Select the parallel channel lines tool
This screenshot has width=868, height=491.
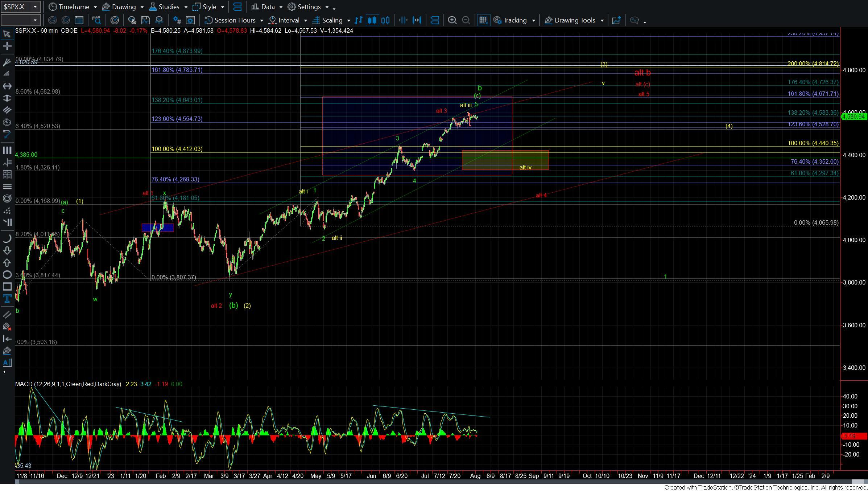point(7,110)
